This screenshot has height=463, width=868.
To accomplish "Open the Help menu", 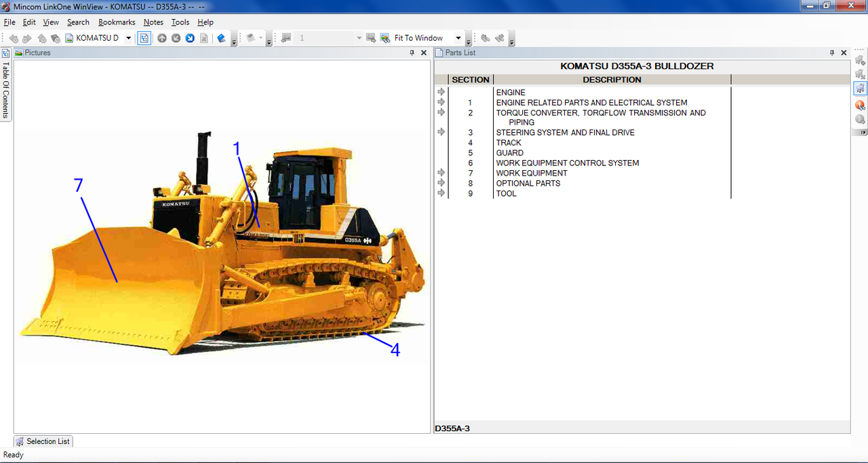I will coord(205,22).
